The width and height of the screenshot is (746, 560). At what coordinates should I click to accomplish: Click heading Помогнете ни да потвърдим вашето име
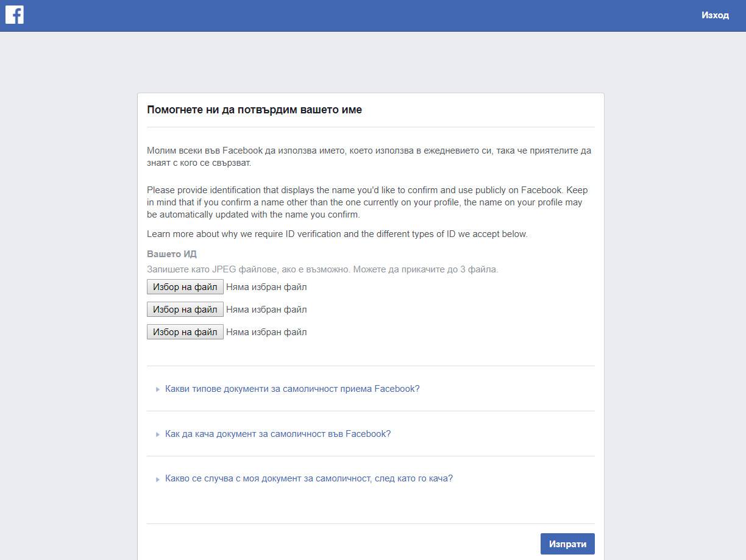tap(254, 110)
